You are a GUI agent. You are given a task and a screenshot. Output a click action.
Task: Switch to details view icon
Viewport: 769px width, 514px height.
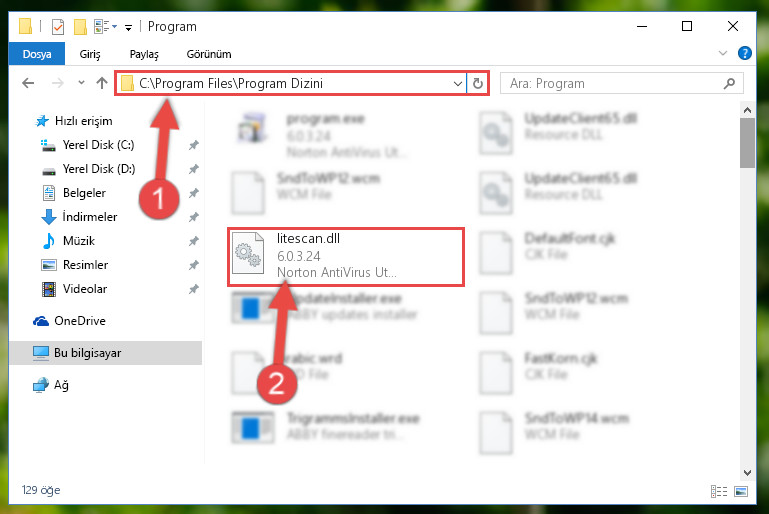718,491
